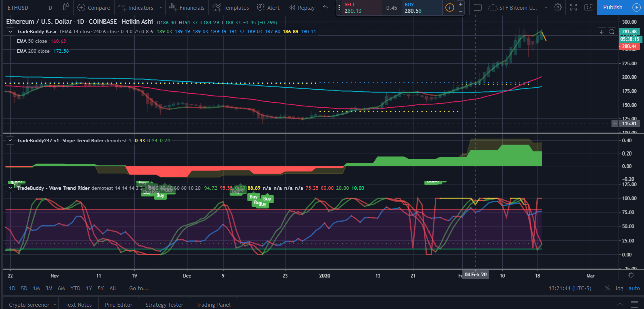The image size is (644, 309).
Task: Click the TradeBuddy Basic indicator name
Action: click(x=37, y=31)
